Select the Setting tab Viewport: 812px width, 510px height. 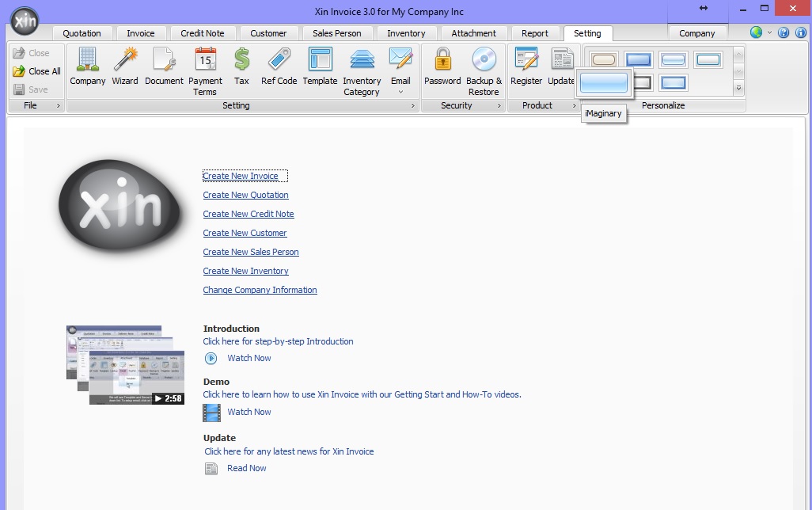[587, 33]
